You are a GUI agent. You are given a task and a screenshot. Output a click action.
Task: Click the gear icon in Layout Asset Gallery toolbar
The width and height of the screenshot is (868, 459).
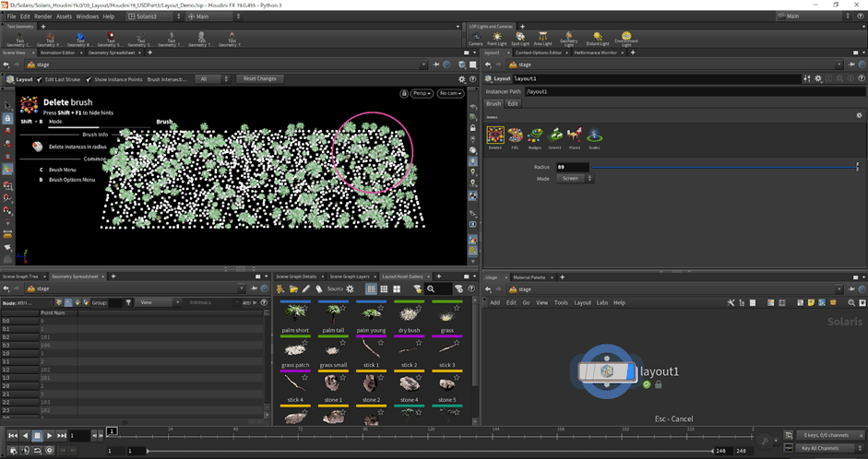click(350, 288)
